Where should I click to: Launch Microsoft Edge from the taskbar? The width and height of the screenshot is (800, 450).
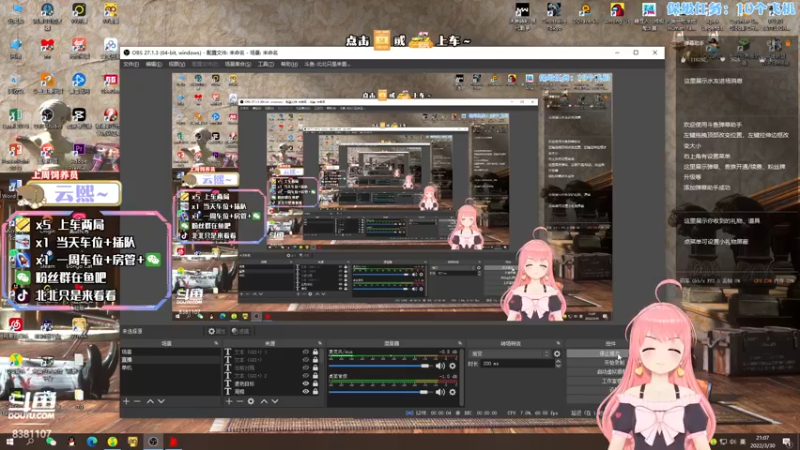pos(92,442)
